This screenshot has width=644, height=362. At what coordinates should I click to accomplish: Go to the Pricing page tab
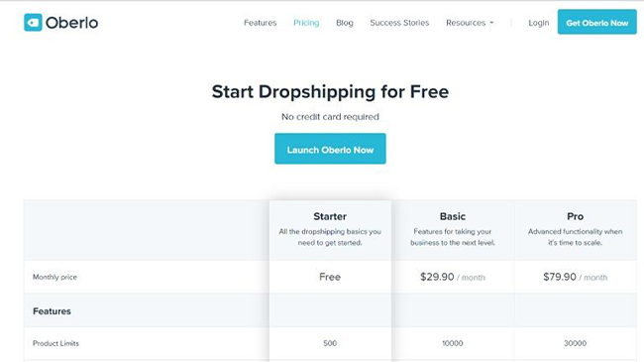tap(306, 23)
